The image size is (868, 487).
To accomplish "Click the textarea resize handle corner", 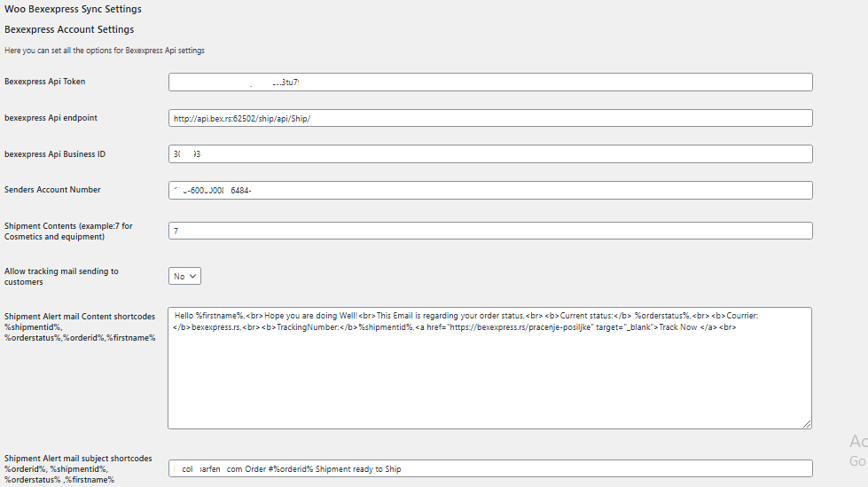I will pos(807,424).
